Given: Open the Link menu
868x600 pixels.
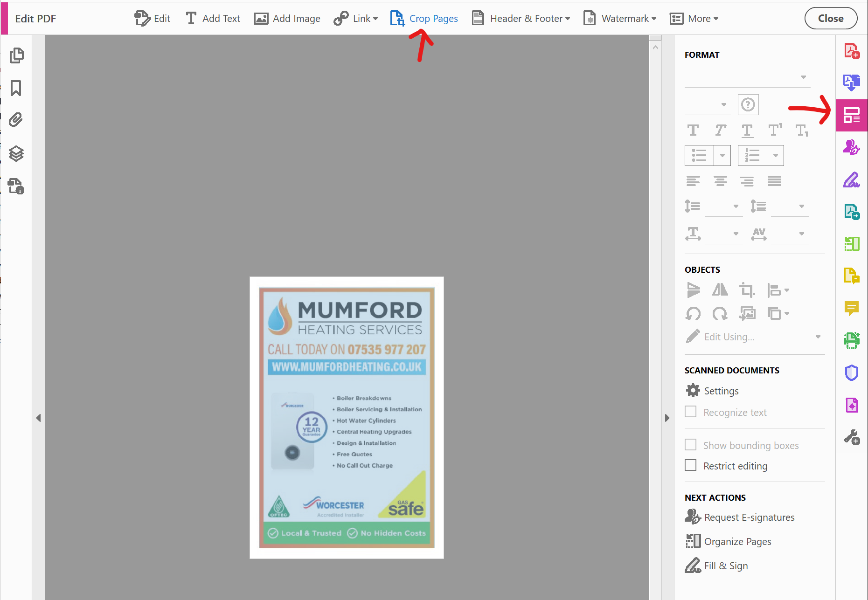Looking at the screenshot, I should (x=356, y=19).
